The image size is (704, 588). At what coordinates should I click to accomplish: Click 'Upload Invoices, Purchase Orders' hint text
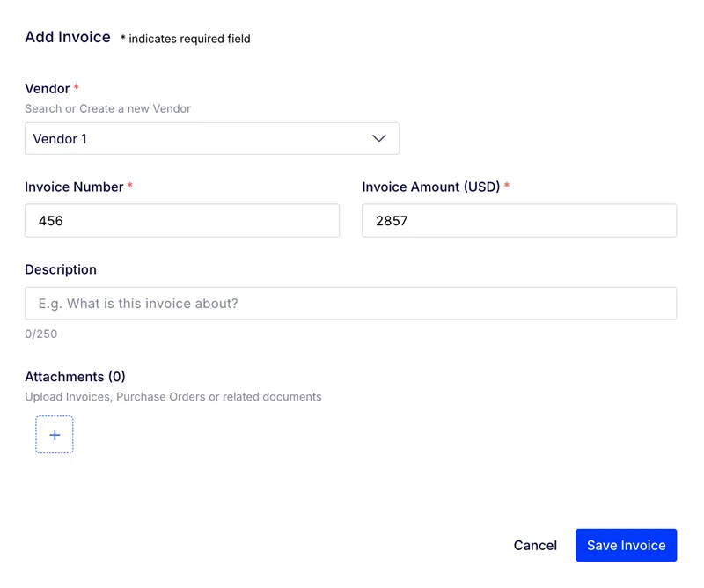pos(173,397)
